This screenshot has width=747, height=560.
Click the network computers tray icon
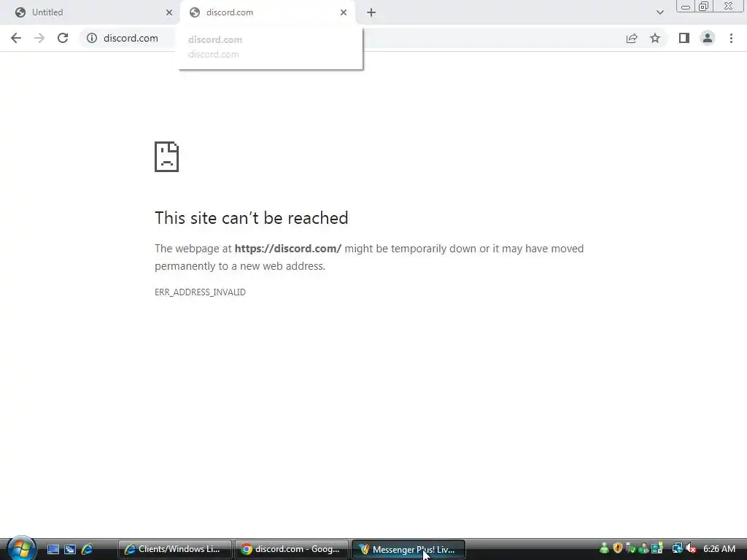(677, 548)
